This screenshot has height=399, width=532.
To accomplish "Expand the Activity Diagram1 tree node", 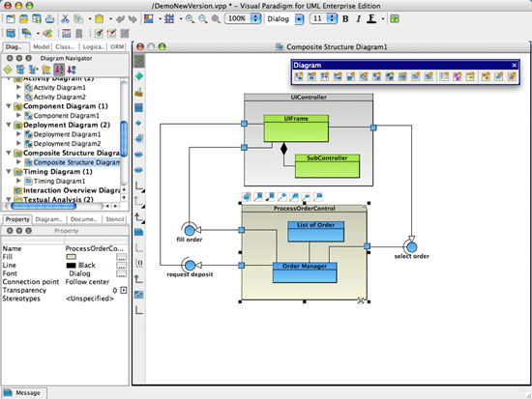I will (19, 87).
